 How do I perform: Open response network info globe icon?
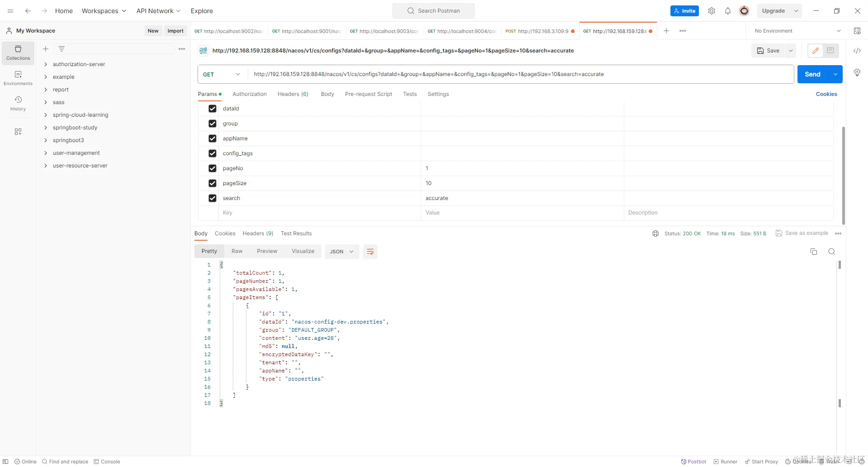pos(656,233)
